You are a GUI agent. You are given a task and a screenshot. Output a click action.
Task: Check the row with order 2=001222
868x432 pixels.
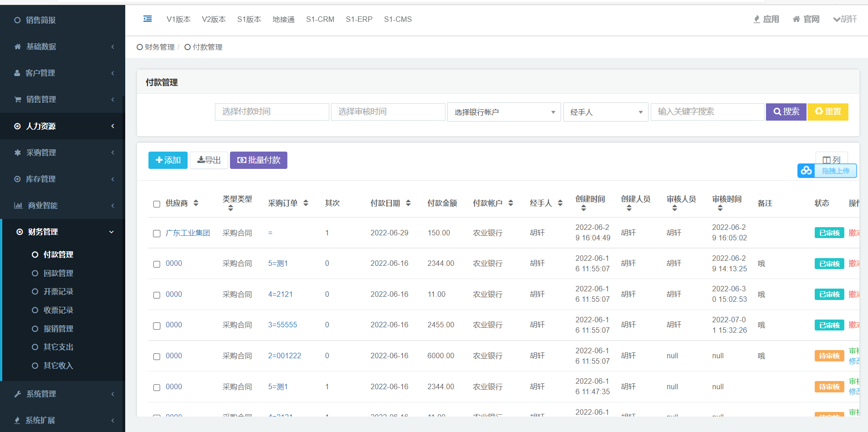(x=157, y=356)
